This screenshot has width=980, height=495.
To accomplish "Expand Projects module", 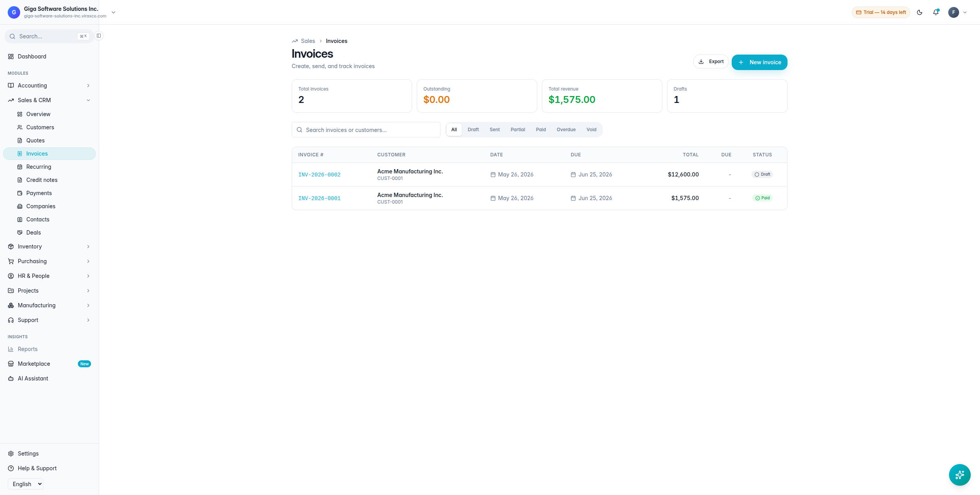I will 49,291.
